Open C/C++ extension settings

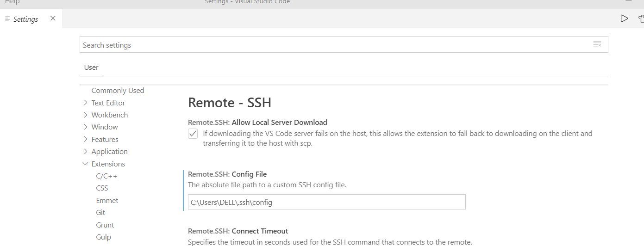[x=107, y=176]
